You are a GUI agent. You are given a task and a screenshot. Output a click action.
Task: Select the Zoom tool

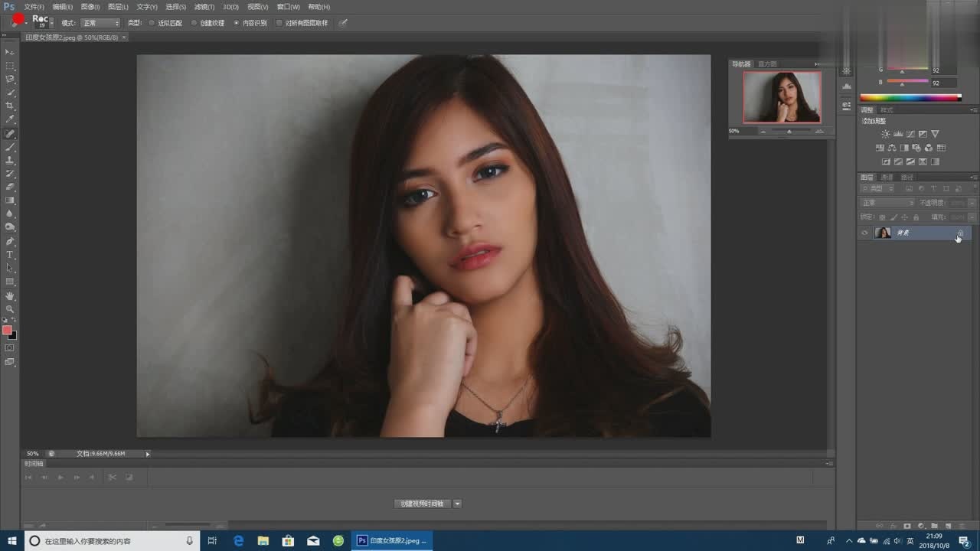pos(10,309)
